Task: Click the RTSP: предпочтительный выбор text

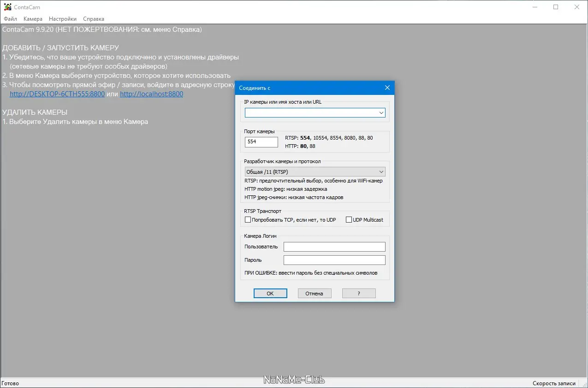Action: coord(314,181)
